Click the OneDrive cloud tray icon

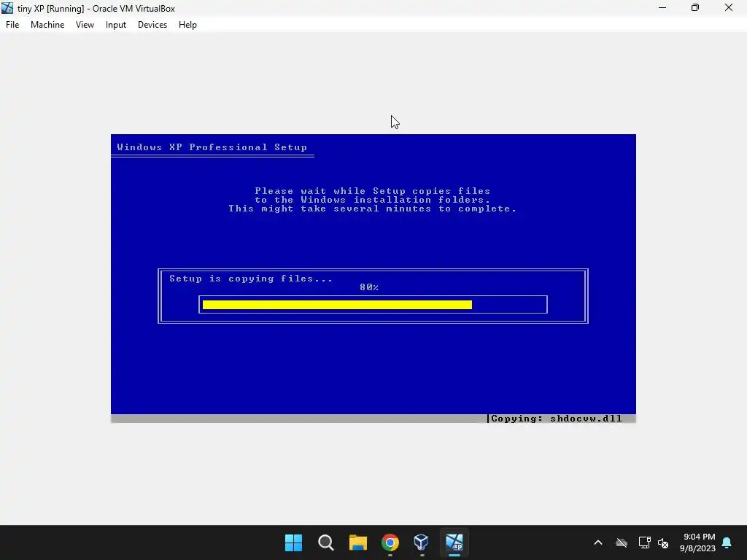tap(622, 542)
